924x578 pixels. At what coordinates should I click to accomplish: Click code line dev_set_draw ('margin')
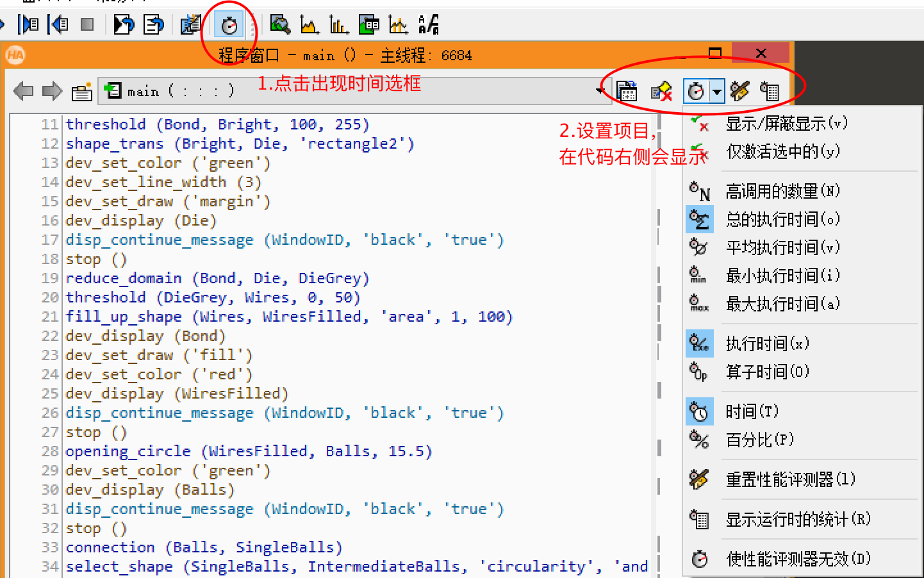pyautogui.click(x=168, y=201)
